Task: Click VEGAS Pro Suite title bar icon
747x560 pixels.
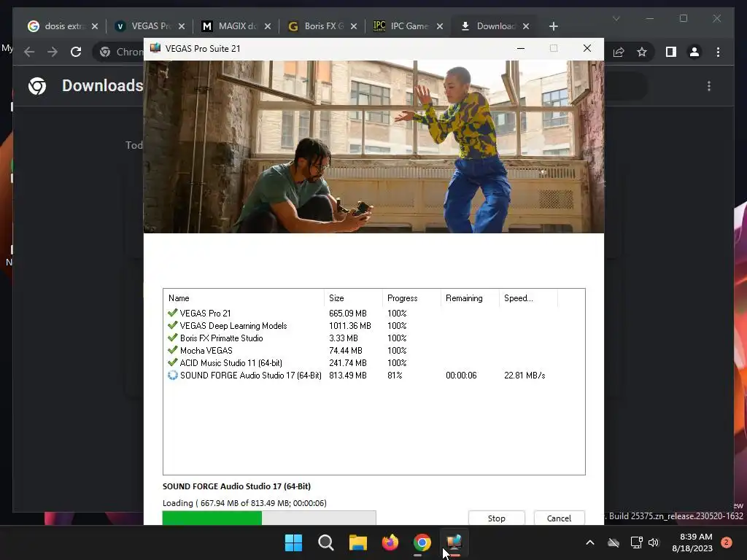Action: point(155,48)
